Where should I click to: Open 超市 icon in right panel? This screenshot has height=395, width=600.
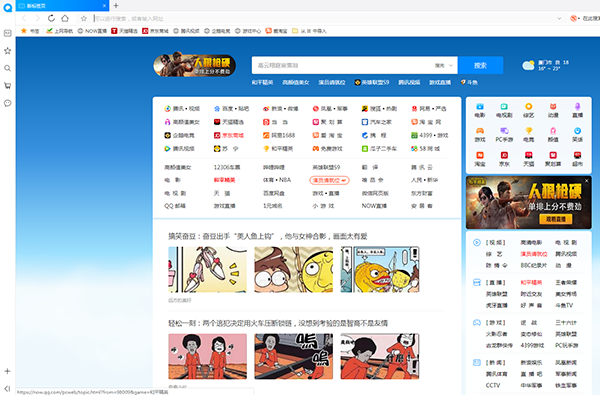tap(577, 159)
